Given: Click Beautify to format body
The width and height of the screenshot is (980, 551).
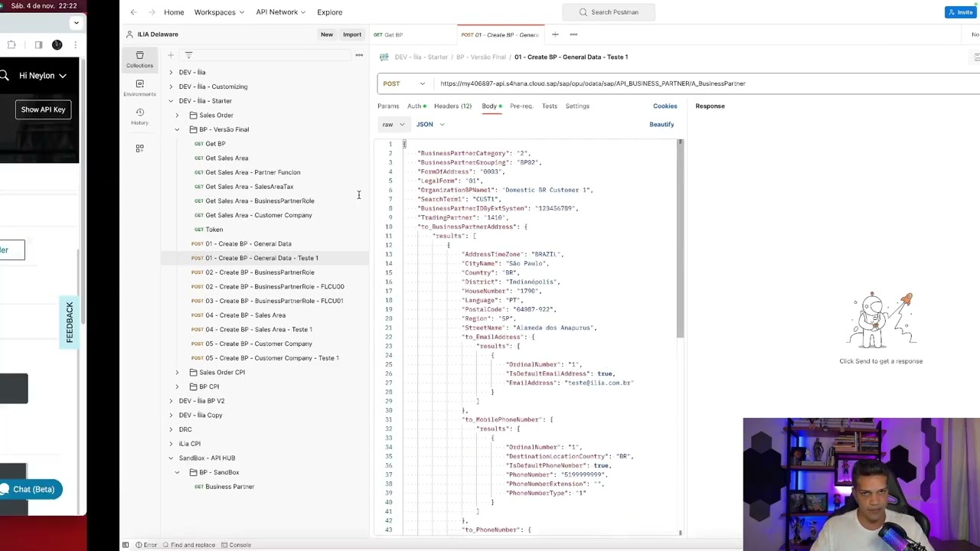Looking at the screenshot, I should click(x=661, y=125).
